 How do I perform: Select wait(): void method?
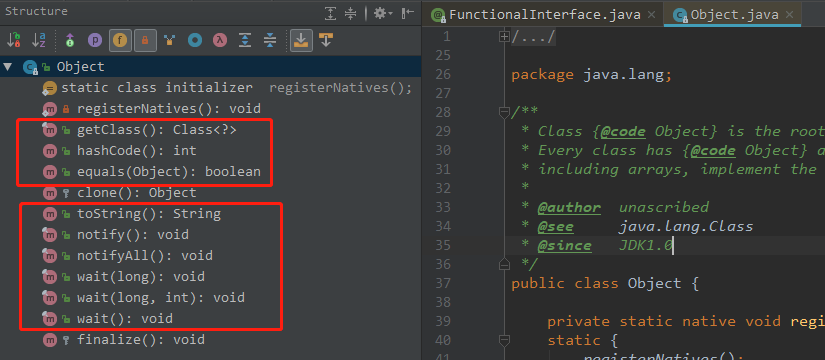tap(210, 319)
